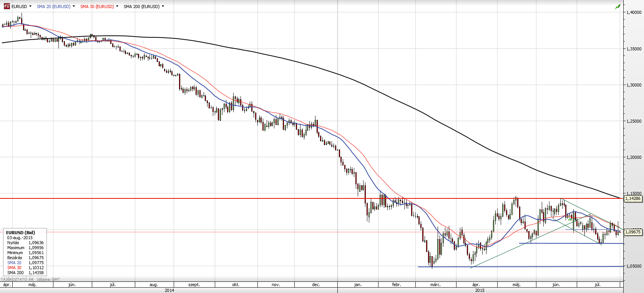Select the 1,14286 price label on axis

633,199
